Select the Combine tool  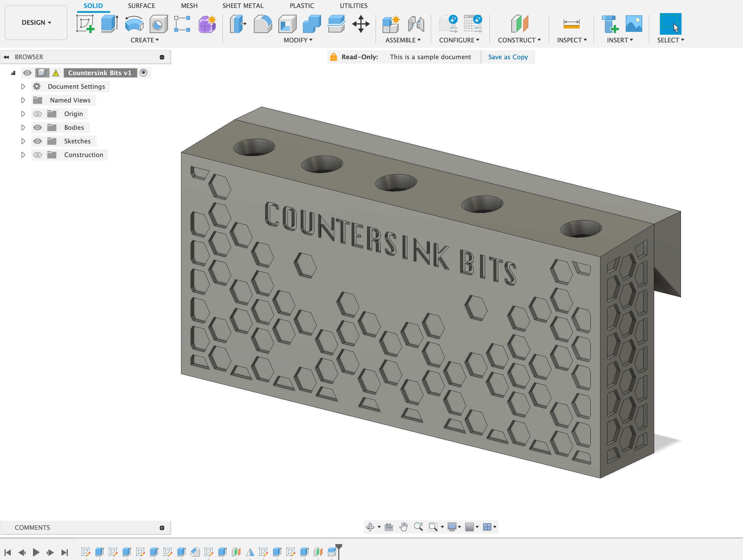coord(312,24)
